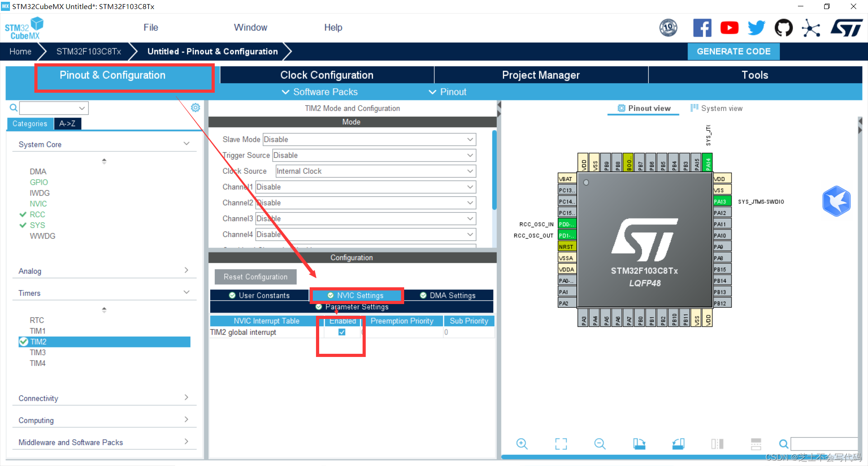This screenshot has height=466, width=868.
Task: Open the Slave Mode dropdown
Action: pyautogui.click(x=369, y=139)
